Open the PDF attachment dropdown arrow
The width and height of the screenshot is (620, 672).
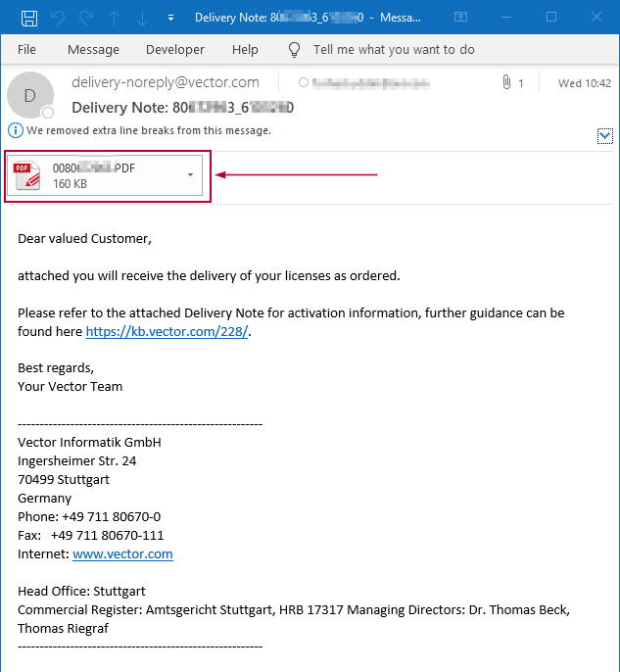pyautogui.click(x=190, y=175)
